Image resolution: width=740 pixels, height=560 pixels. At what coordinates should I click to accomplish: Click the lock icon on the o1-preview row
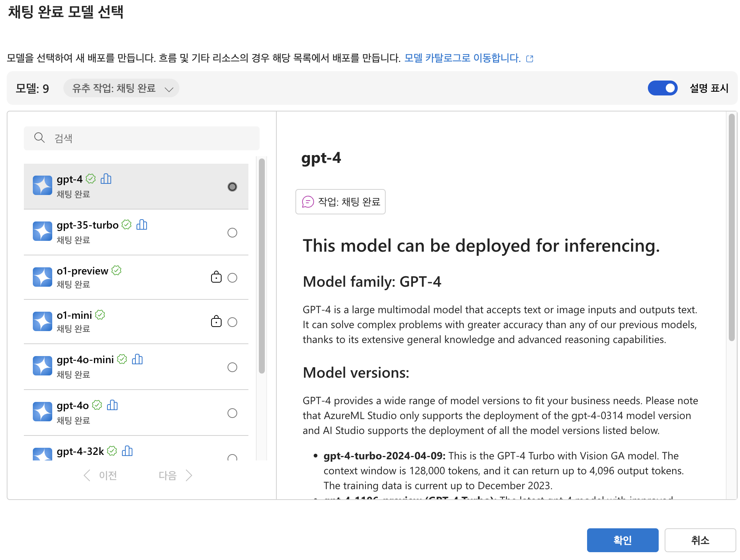point(216,277)
